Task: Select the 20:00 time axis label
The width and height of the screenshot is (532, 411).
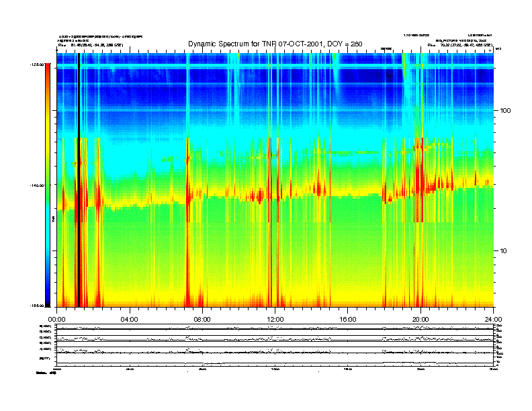Action: click(x=420, y=320)
